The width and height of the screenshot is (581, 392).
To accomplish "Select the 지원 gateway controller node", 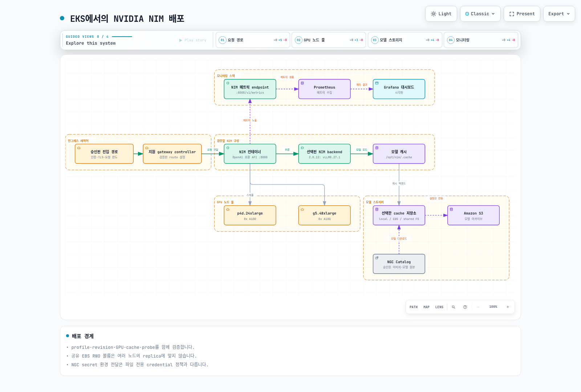I will click(172, 154).
